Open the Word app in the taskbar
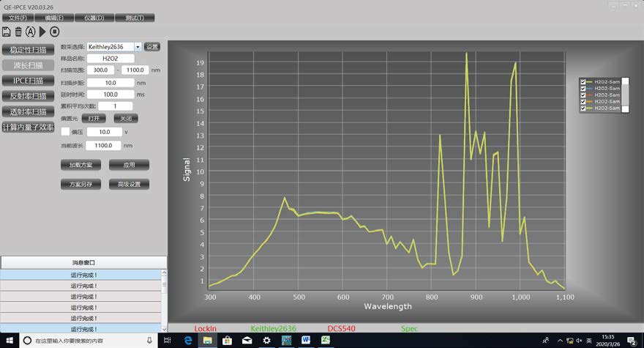Screen dimensions: 644x348 point(306,341)
